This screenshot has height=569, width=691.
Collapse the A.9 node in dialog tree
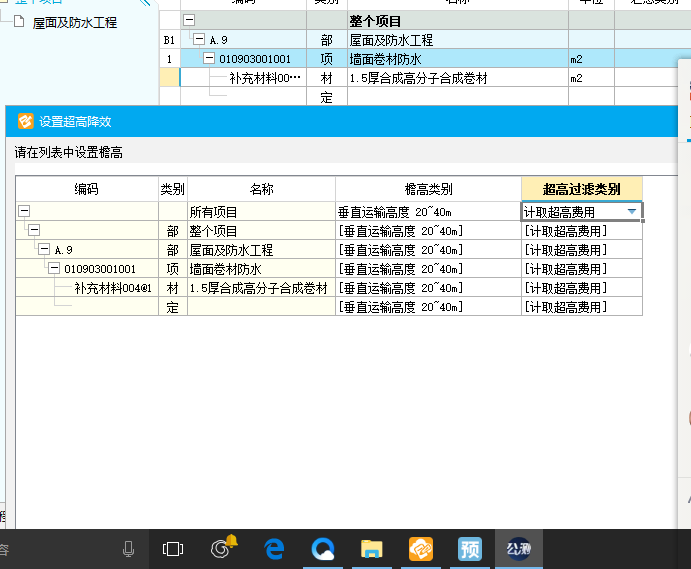(x=44, y=249)
